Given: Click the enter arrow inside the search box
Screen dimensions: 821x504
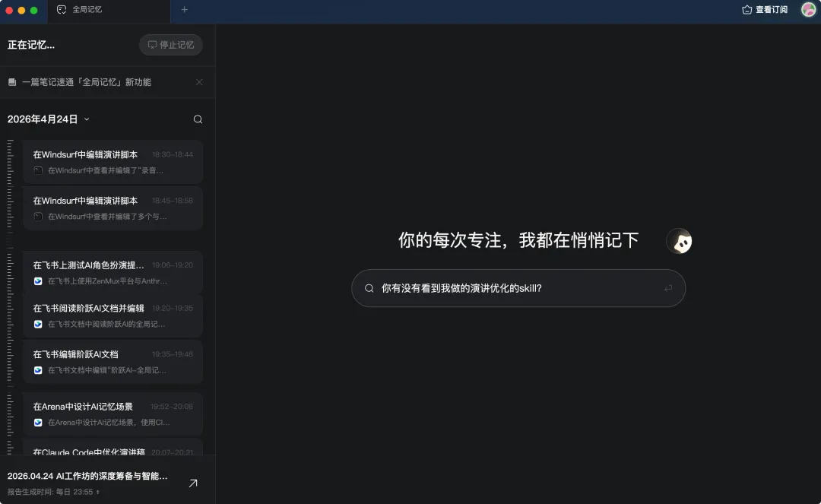Looking at the screenshot, I should (x=668, y=289).
